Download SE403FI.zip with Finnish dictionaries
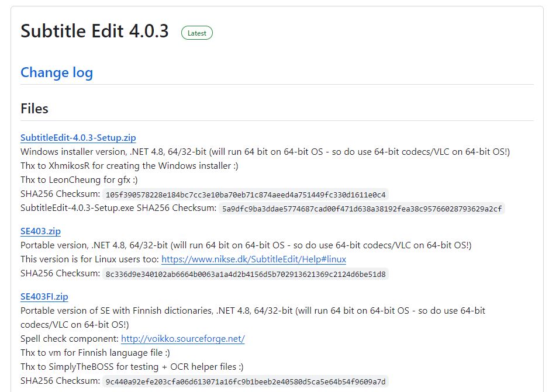This screenshot has width=549, height=392. pos(44,297)
